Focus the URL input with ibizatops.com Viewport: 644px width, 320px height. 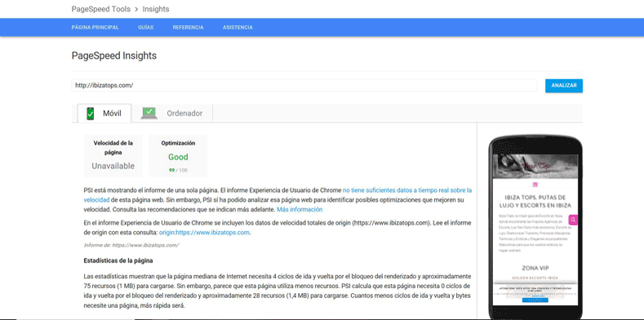point(304,86)
